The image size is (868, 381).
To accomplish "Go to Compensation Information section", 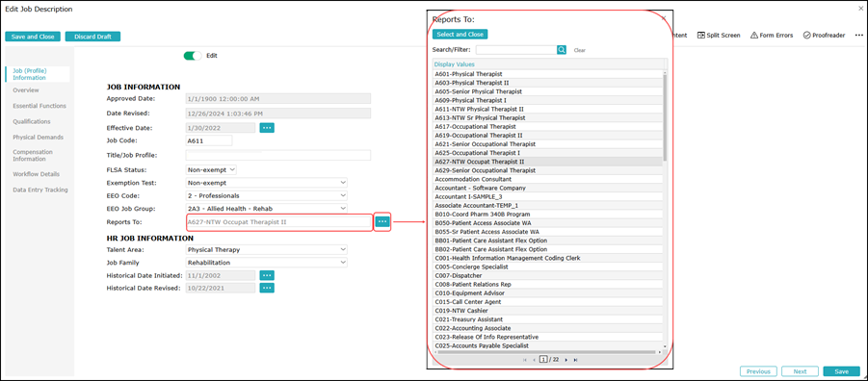I will point(33,156).
